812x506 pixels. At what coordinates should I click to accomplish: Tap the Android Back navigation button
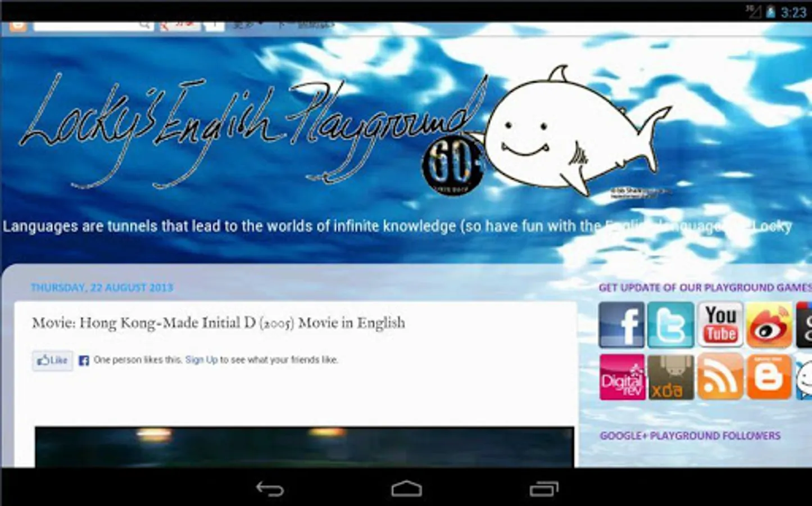[270, 489]
